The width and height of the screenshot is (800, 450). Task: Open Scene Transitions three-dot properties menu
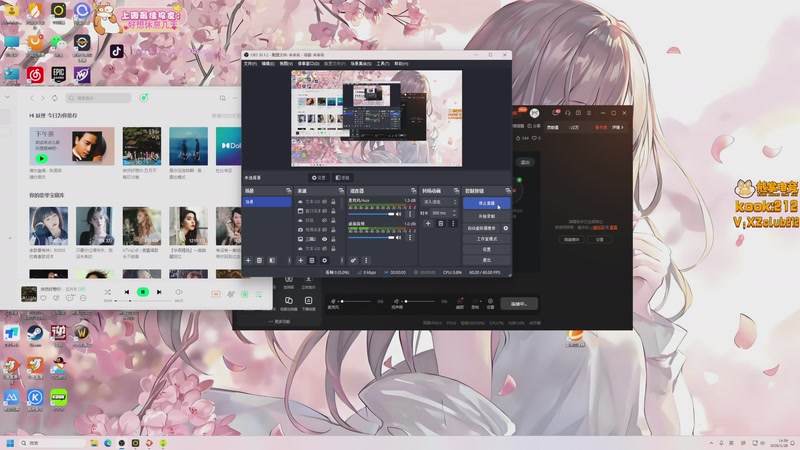coord(453,223)
